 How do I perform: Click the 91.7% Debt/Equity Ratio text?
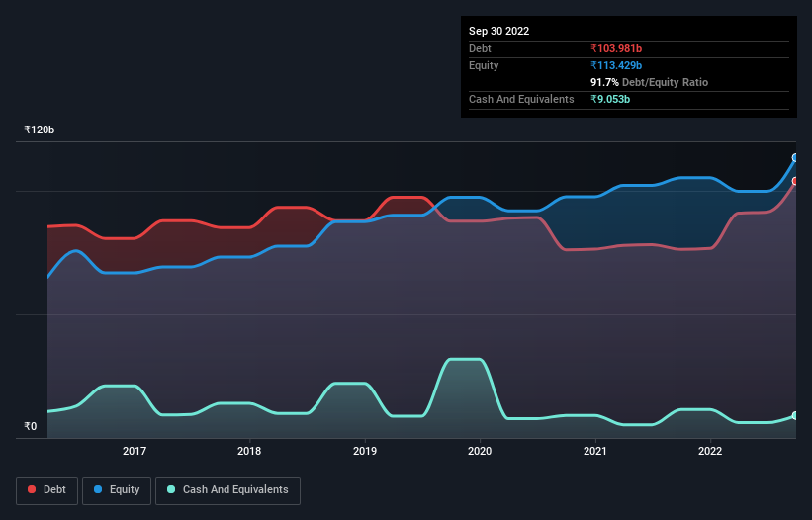click(650, 82)
